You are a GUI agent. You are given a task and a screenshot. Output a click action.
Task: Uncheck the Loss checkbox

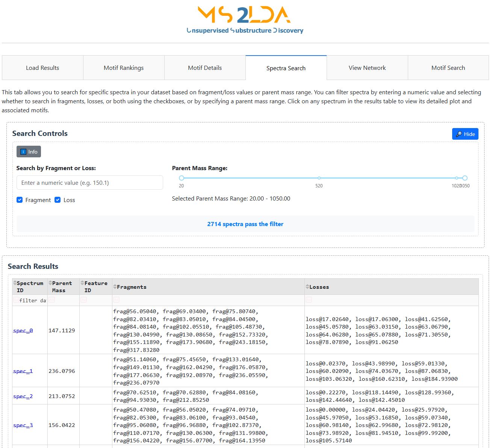(x=58, y=200)
